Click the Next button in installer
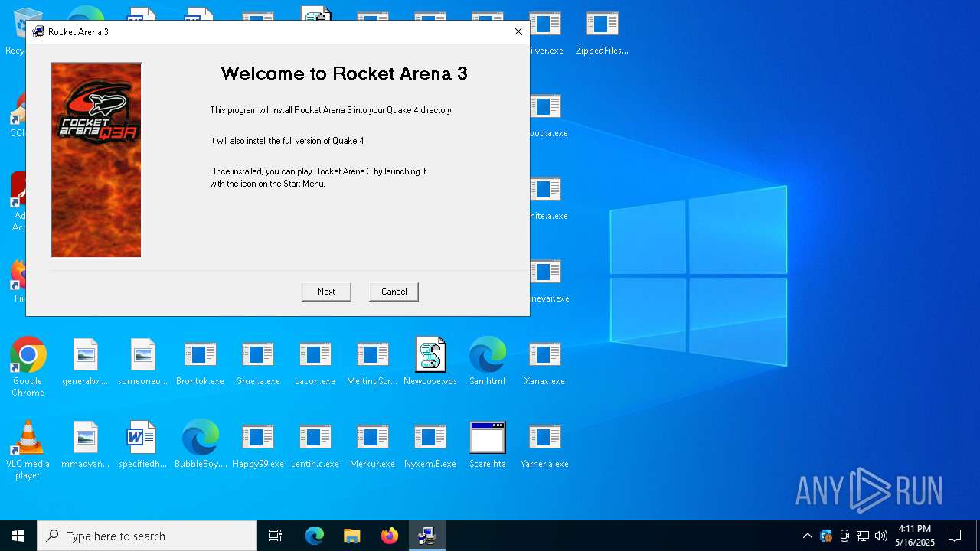 click(326, 292)
